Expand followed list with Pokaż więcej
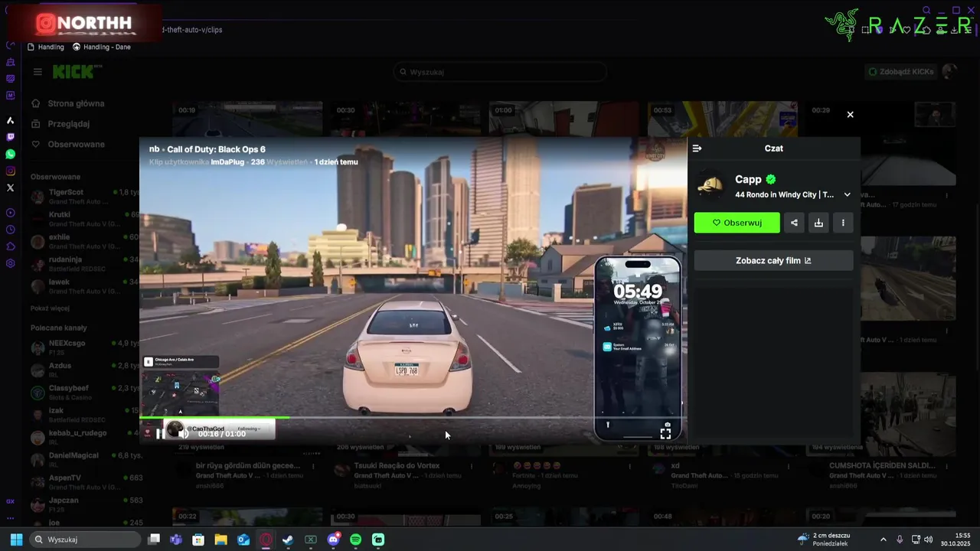The image size is (980, 551). [50, 308]
